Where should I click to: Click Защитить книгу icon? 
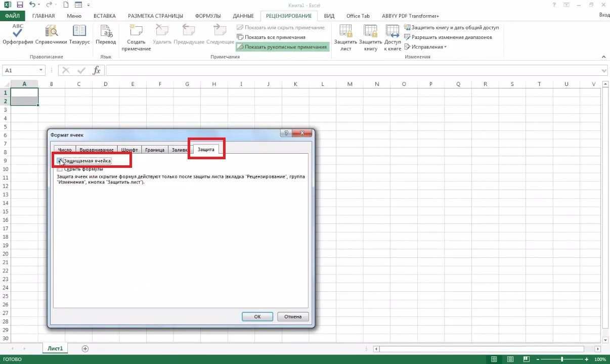(x=370, y=38)
